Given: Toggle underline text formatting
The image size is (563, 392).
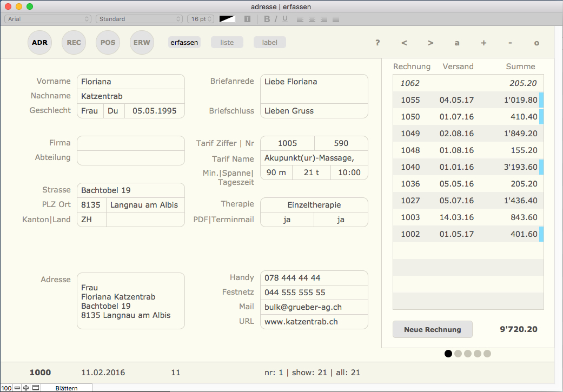Looking at the screenshot, I should point(285,19).
